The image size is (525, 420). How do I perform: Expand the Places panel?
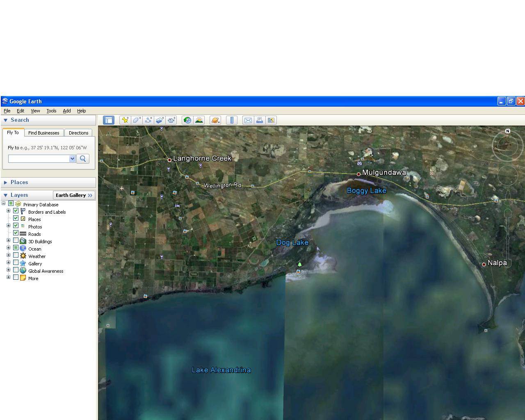click(x=6, y=183)
